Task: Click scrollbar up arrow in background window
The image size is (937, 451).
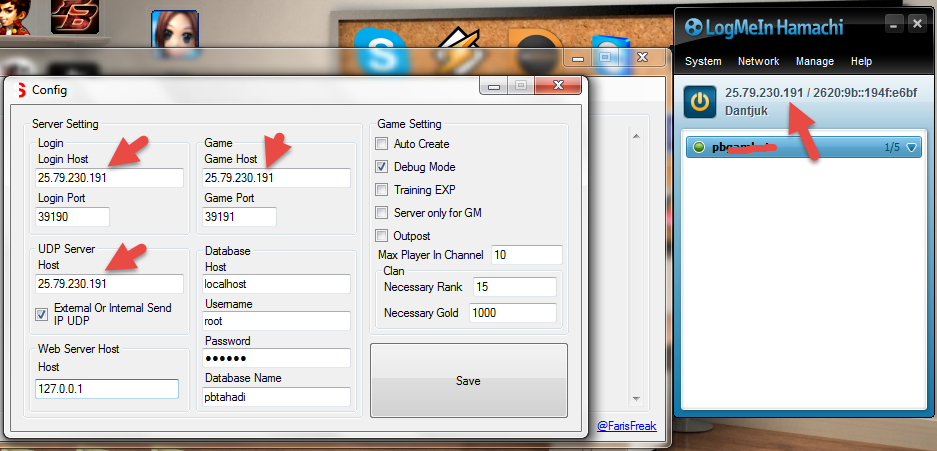Action: click(x=636, y=136)
